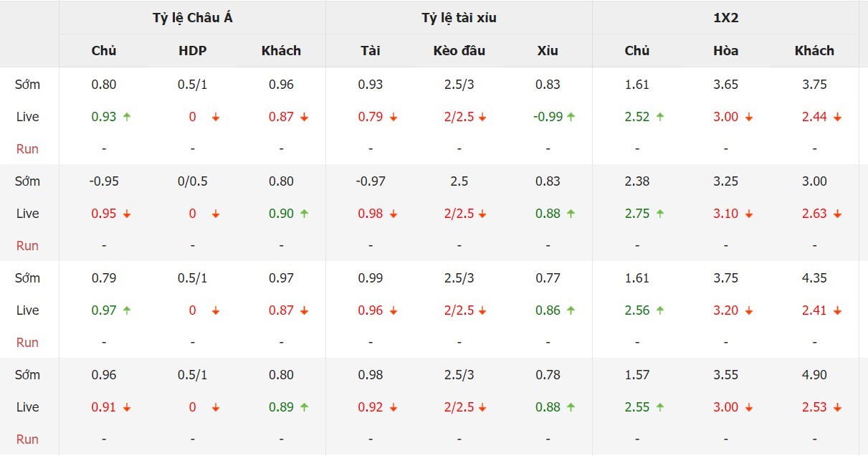
Task: Click the green up arrow beside 2.56
Action: tap(660, 310)
